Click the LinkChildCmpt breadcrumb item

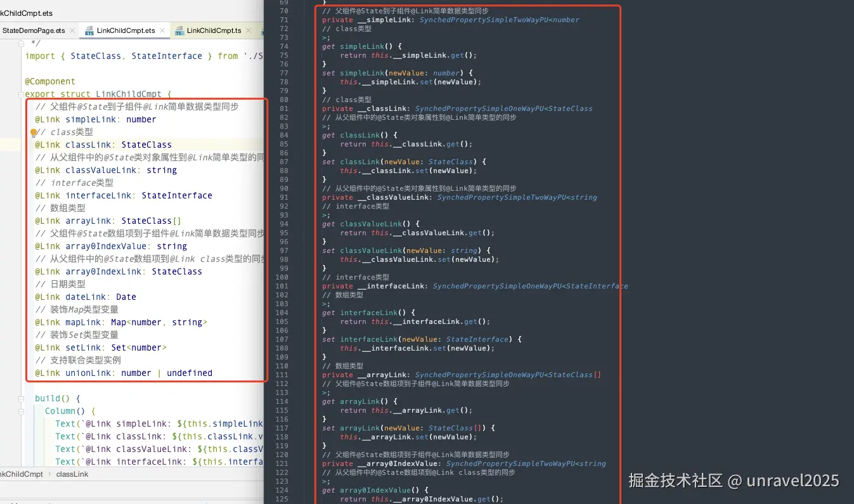coord(22,474)
